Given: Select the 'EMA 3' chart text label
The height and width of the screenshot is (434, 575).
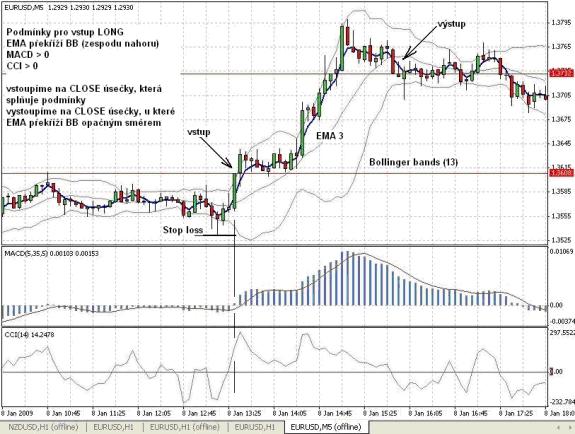Looking at the screenshot, I should point(330,136).
